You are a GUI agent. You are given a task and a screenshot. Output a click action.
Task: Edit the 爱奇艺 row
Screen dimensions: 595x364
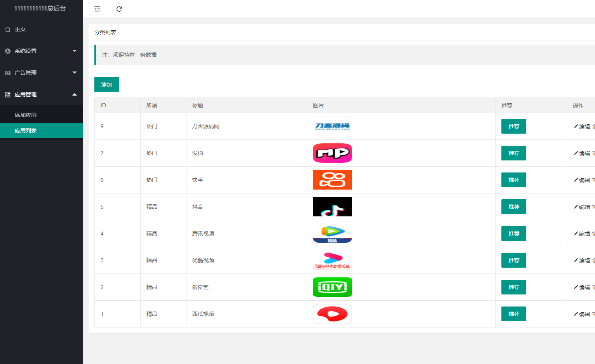tap(582, 287)
